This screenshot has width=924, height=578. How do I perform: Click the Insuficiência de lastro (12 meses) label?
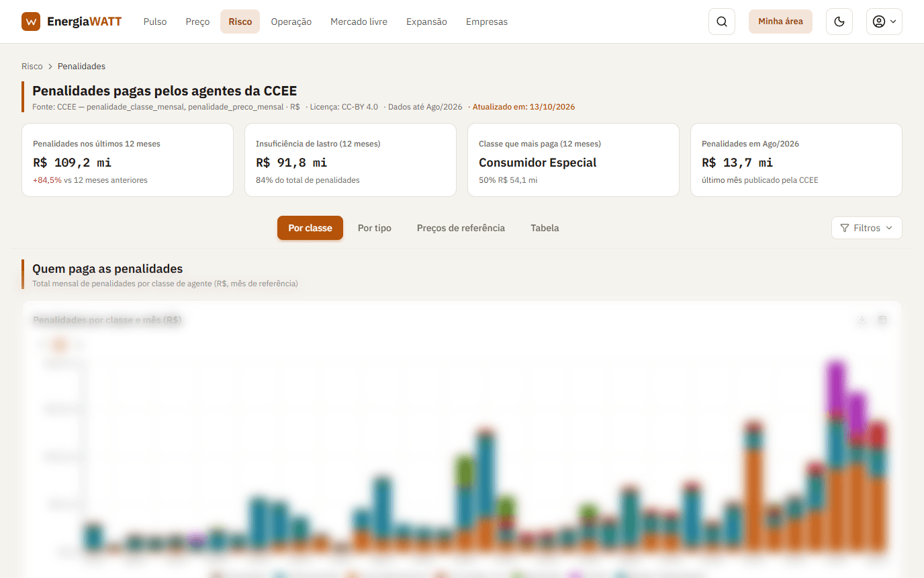tap(318, 144)
